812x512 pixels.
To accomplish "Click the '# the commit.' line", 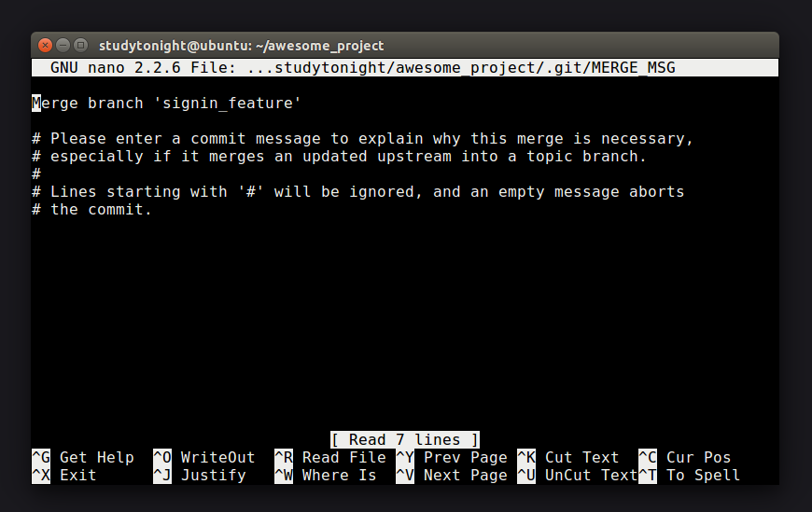I will (x=91, y=210).
